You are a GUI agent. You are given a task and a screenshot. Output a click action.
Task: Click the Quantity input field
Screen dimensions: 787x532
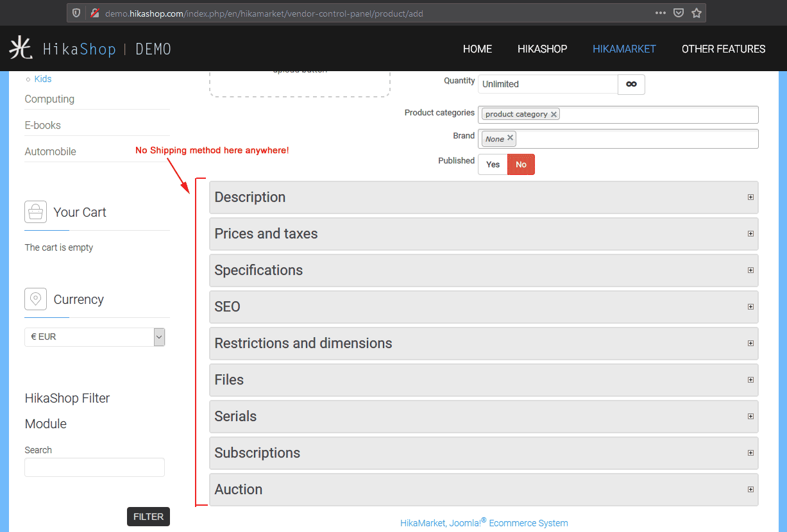[548, 84]
